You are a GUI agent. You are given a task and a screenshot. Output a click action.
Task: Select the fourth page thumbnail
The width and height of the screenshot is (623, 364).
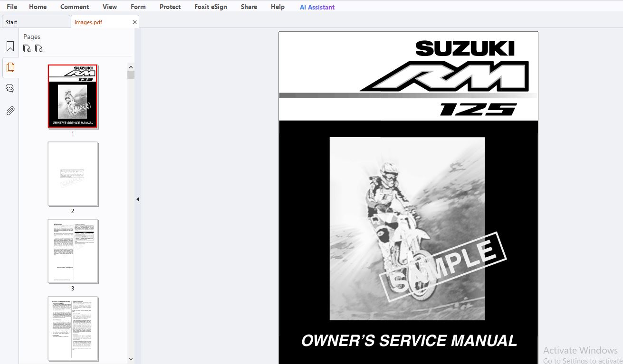point(73,328)
